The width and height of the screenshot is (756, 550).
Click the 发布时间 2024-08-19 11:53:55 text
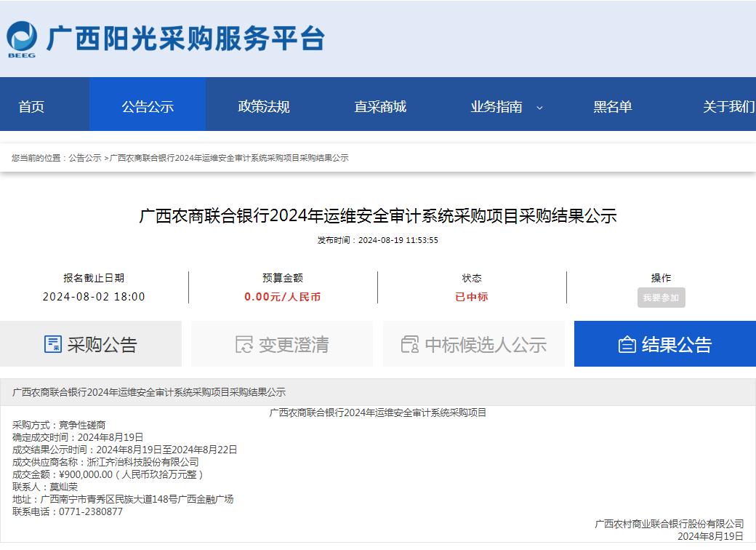pyautogui.click(x=377, y=240)
